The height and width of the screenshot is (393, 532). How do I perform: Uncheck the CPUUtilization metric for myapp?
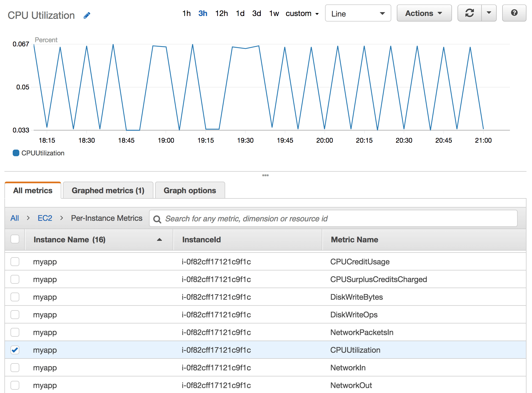(x=15, y=350)
